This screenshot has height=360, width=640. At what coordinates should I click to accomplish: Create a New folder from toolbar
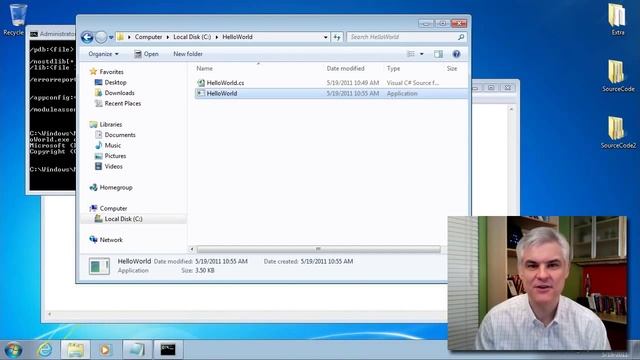coord(188,54)
